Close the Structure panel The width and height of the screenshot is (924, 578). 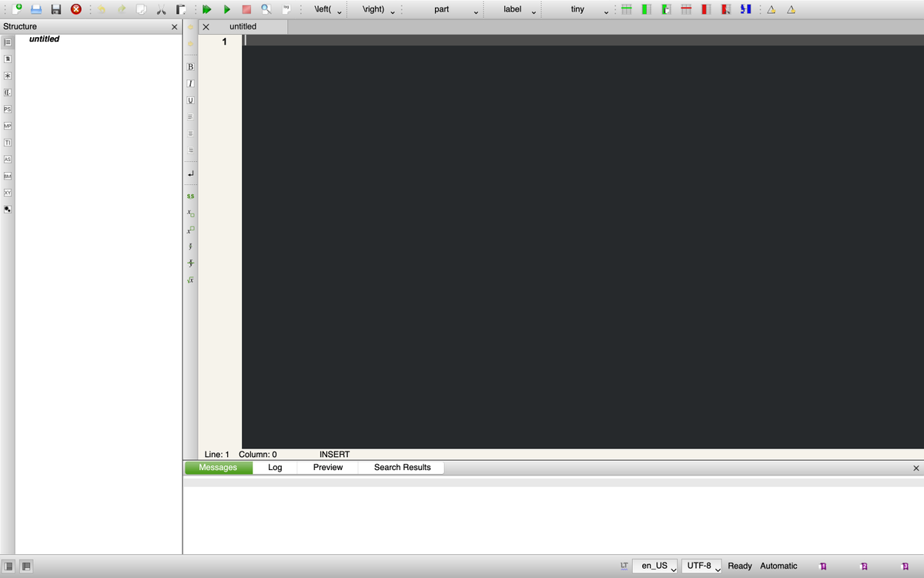pos(175,27)
